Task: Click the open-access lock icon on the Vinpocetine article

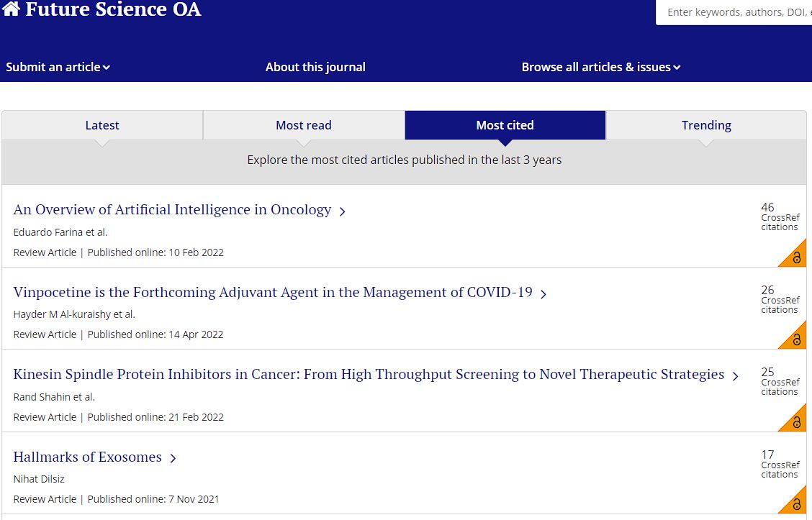Action: click(796, 339)
